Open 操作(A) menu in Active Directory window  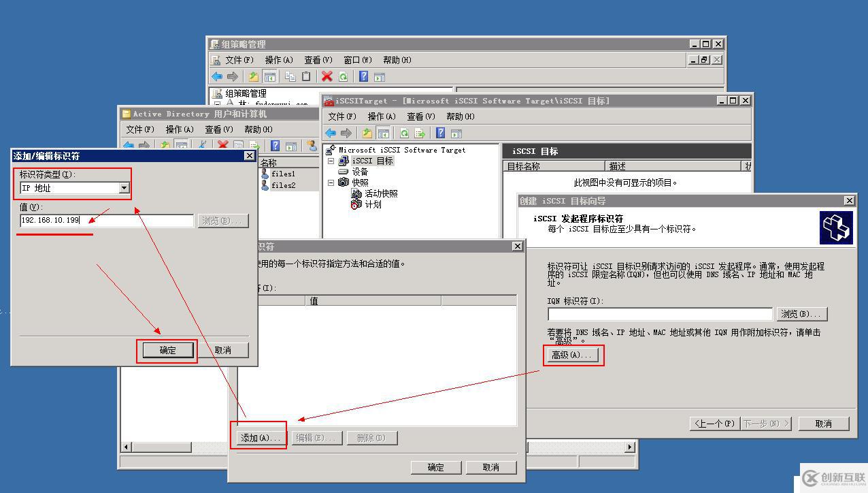coord(180,129)
